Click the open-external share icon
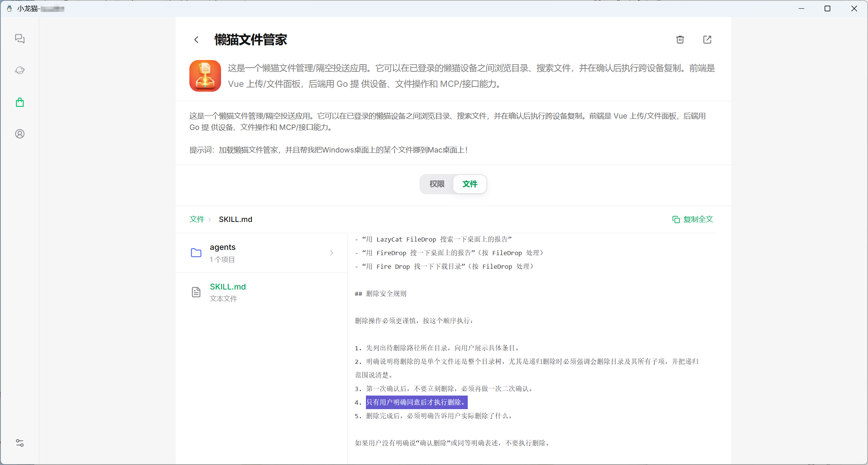The height and width of the screenshot is (465, 868). (707, 39)
